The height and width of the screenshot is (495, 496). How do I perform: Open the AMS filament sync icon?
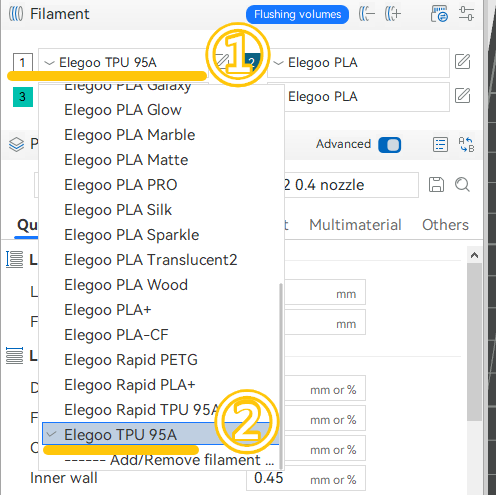[439, 14]
